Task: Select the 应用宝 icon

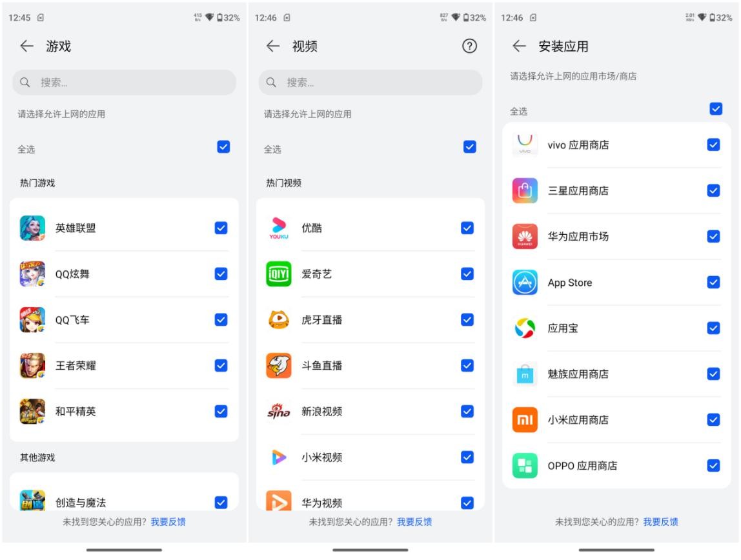Action: (x=524, y=328)
